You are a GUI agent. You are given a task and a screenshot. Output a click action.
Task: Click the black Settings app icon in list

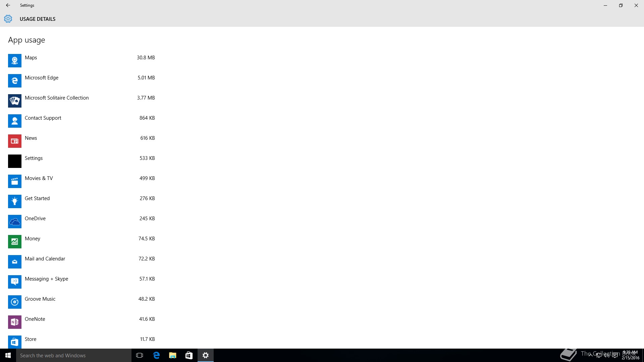(15, 161)
